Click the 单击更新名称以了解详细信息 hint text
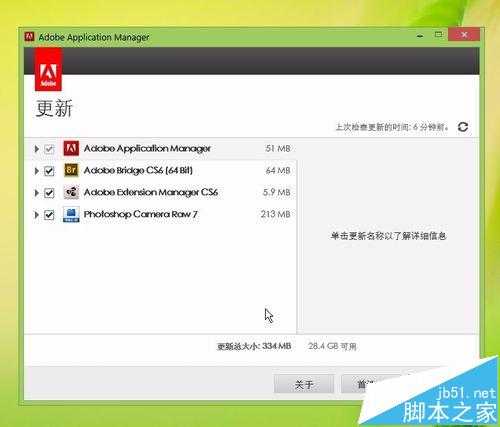The width and height of the screenshot is (500, 427). [388, 236]
